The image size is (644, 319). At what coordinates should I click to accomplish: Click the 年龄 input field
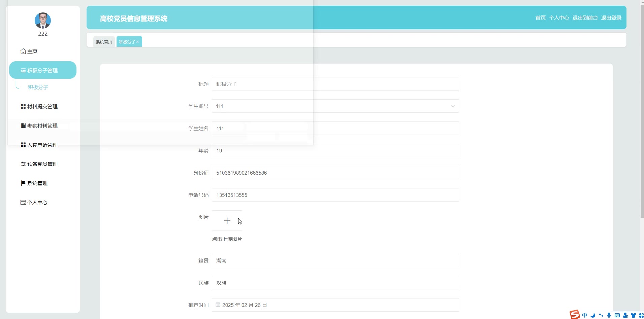coord(335,150)
